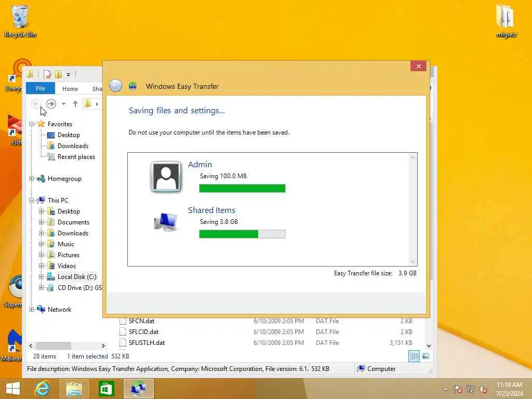Launch Internet Explorer from taskbar
The width and height of the screenshot is (532, 399).
click(x=42, y=389)
